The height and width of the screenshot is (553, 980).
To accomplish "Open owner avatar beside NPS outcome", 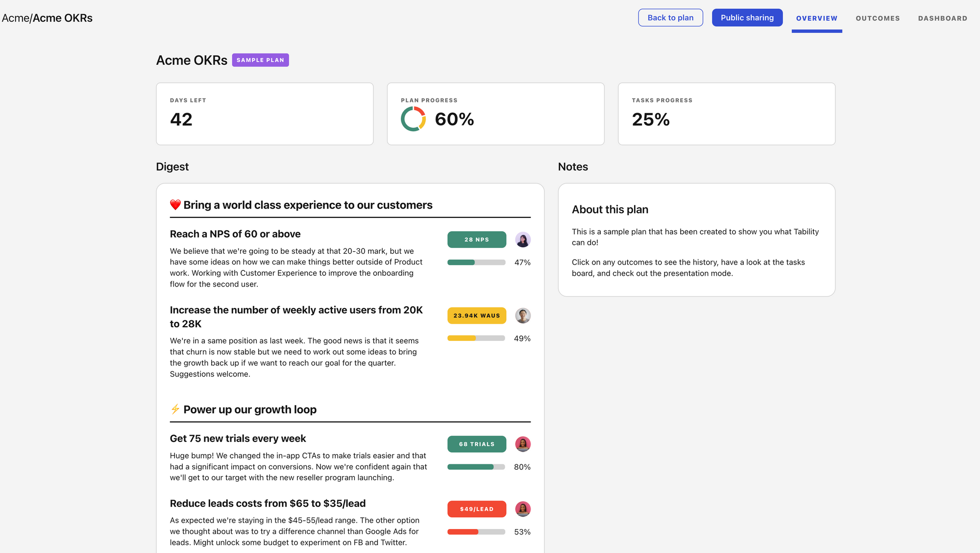I will [523, 240].
